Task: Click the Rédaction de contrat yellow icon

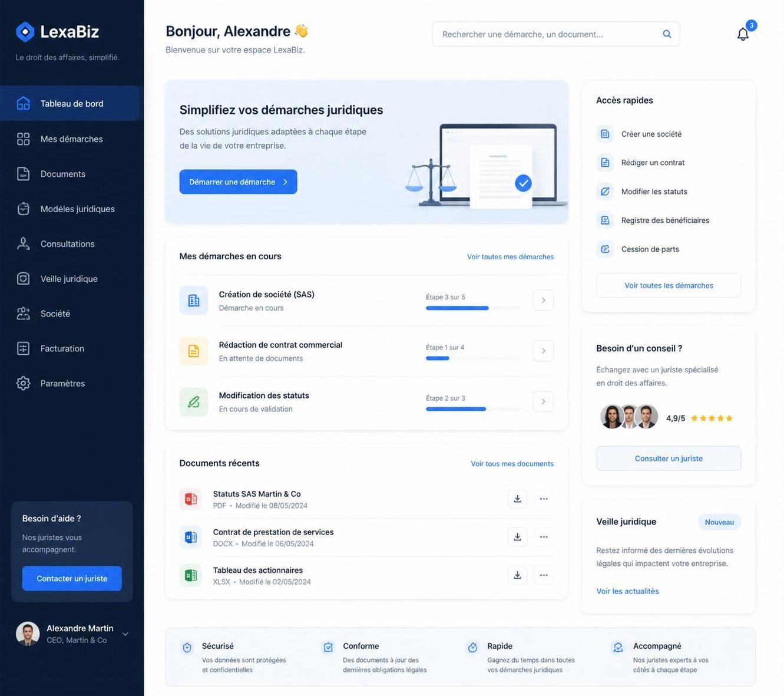Action: click(194, 351)
